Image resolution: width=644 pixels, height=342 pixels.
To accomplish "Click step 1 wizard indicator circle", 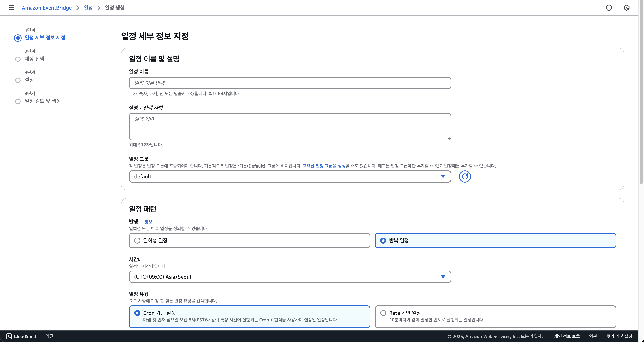I will click(18, 38).
